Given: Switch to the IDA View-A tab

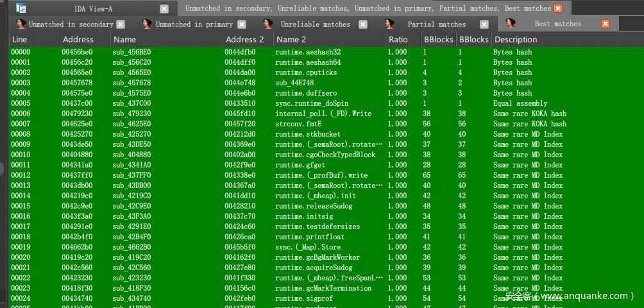Looking at the screenshot, I should (x=93, y=8).
